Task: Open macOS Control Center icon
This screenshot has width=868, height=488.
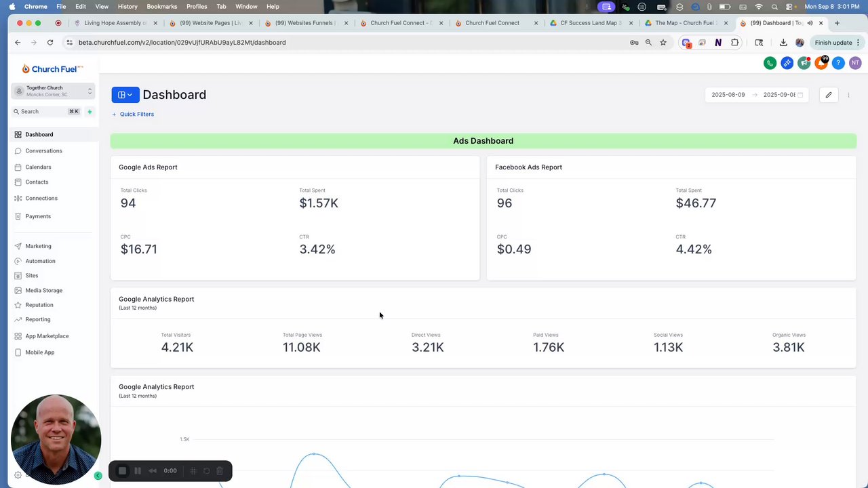Action: point(790,6)
